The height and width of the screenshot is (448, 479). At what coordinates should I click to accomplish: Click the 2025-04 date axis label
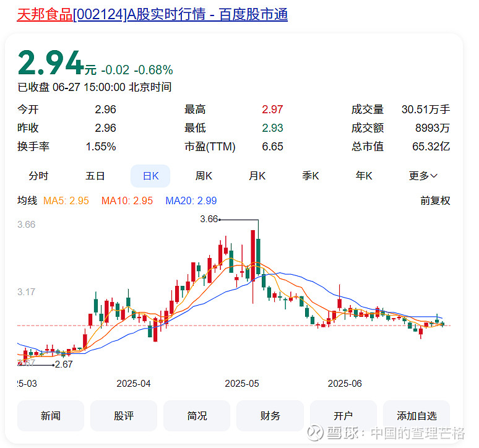134,384
